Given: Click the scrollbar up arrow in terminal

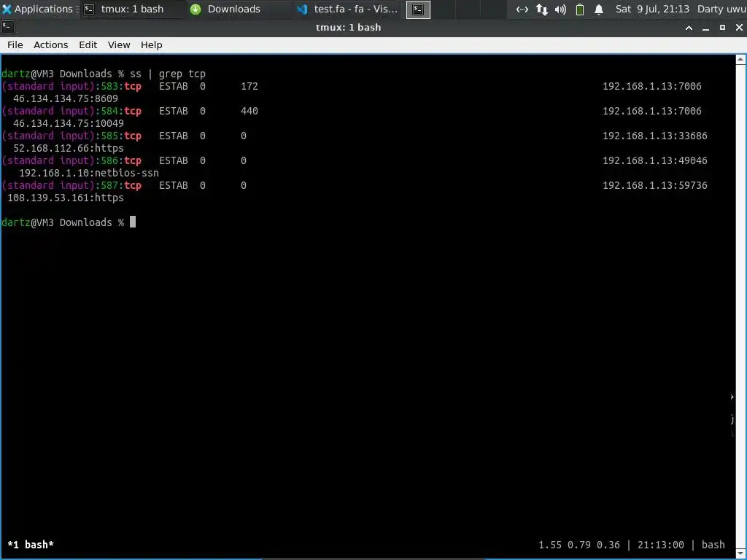Looking at the screenshot, I should [x=740, y=60].
